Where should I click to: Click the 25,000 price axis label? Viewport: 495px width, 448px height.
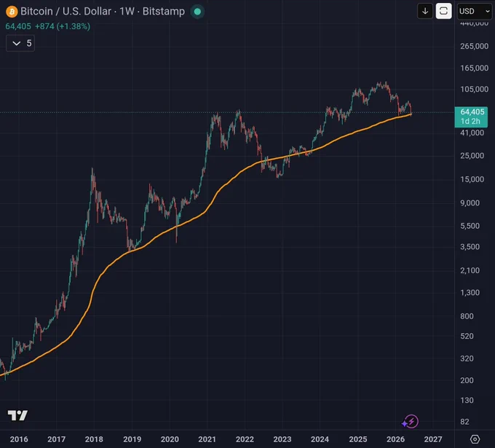click(x=472, y=155)
